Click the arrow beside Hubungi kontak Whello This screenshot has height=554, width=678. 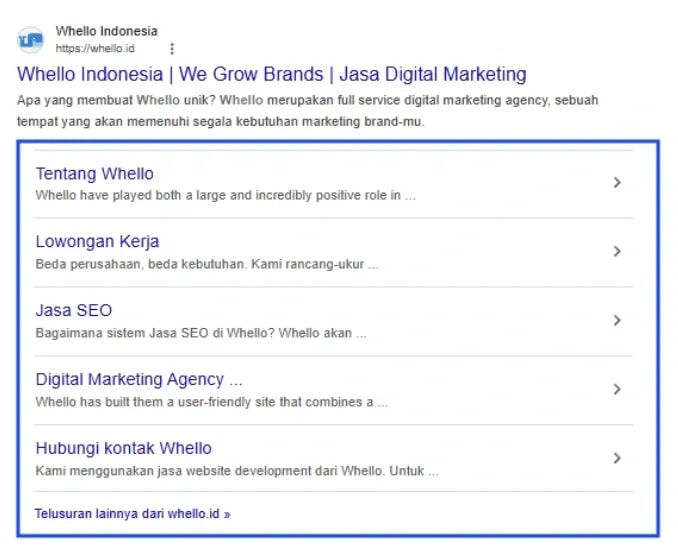click(617, 458)
